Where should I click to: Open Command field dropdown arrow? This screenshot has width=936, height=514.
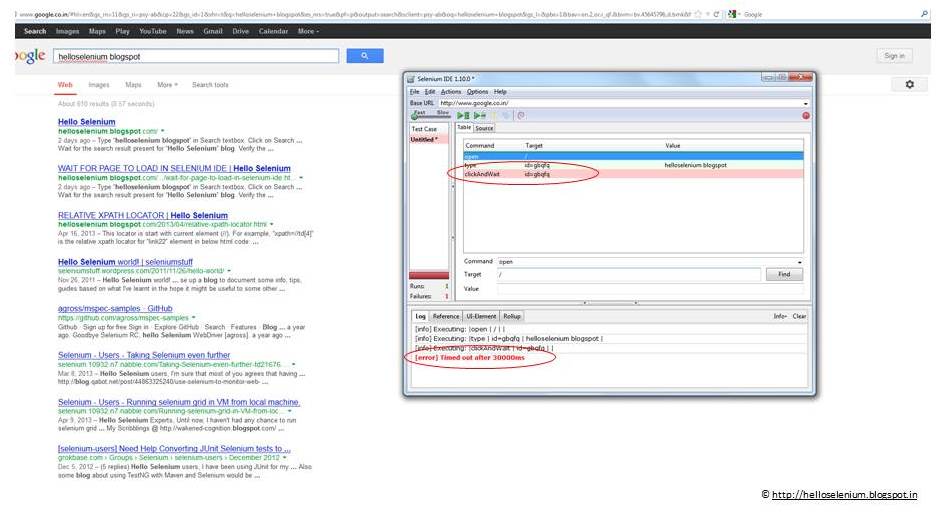pyautogui.click(x=799, y=262)
